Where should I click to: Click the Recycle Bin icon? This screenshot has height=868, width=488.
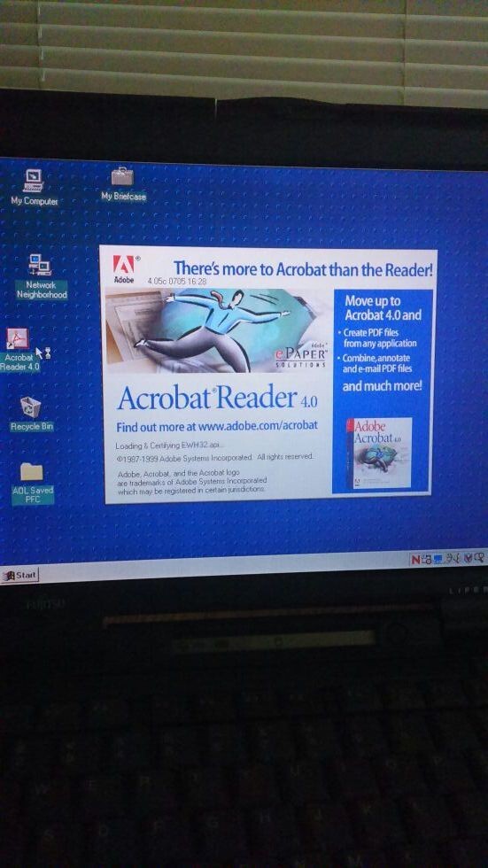click(32, 415)
